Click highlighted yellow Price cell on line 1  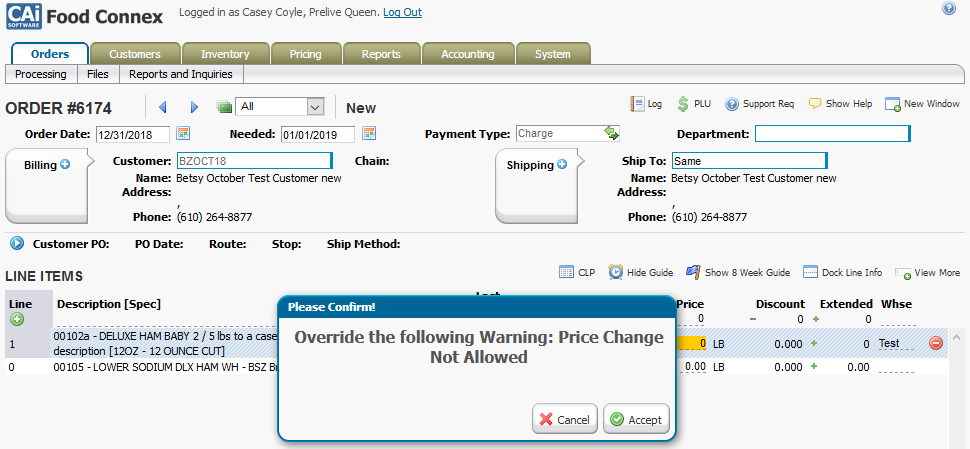click(x=692, y=343)
